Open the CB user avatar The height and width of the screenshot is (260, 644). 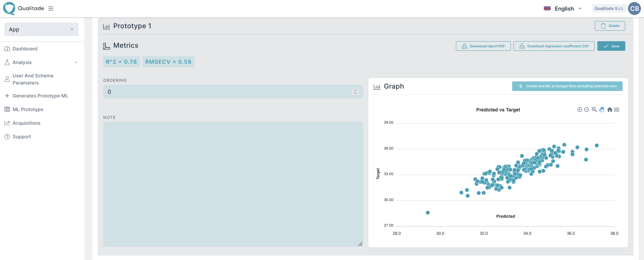(634, 9)
